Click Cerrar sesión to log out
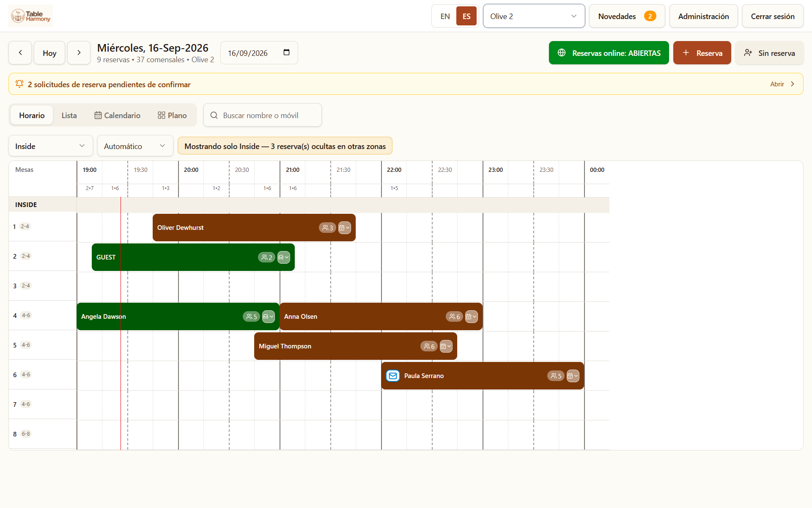Image resolution: width=812 pixels, height=508 pixels. (773, 16)
